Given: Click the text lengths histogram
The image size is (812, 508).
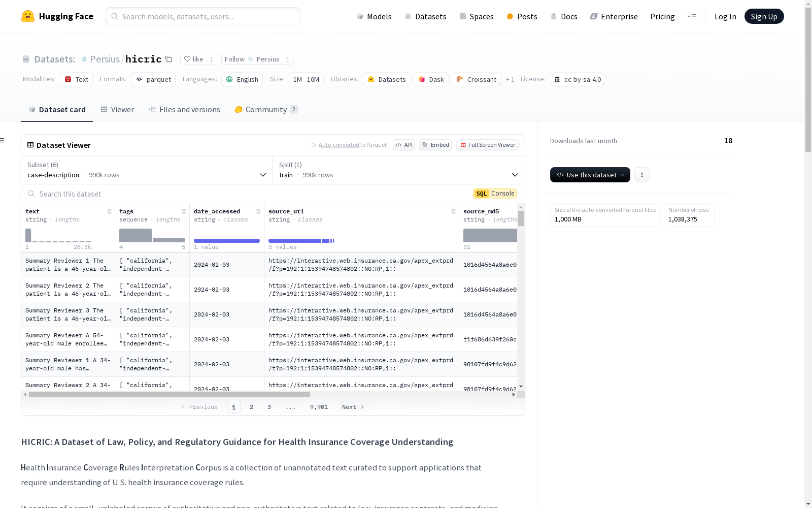Looking at the screenshot, I should [x=58, y=235].
